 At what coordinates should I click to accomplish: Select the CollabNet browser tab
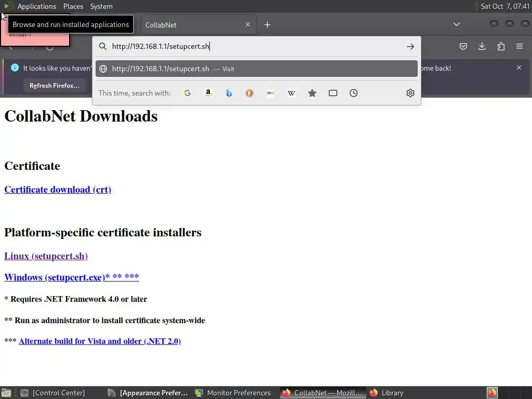[x=198, y=25]
